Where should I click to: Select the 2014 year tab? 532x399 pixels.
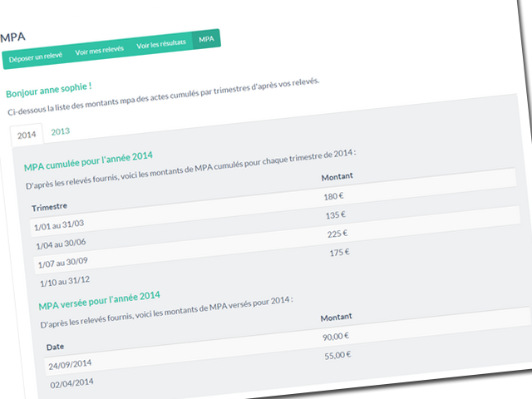27,135
